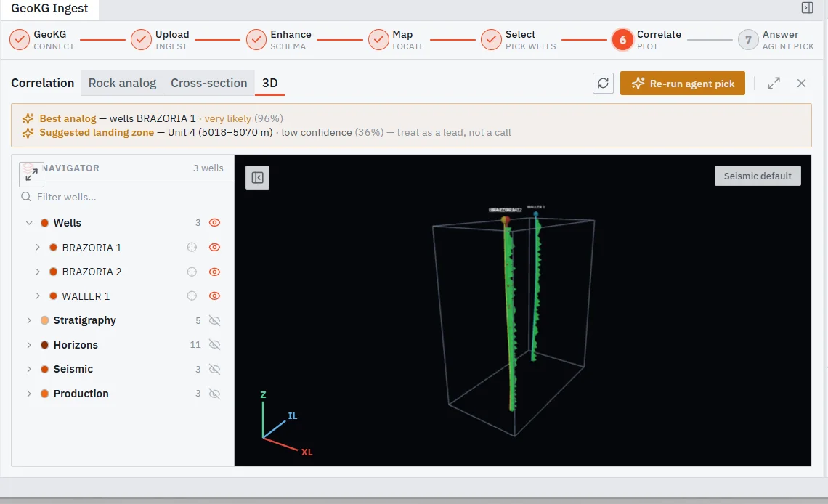Viewport: 828px width, 504px height.
Task: Focus camera on BRAZORIA 1 target icon
Action: pos(192,247)
